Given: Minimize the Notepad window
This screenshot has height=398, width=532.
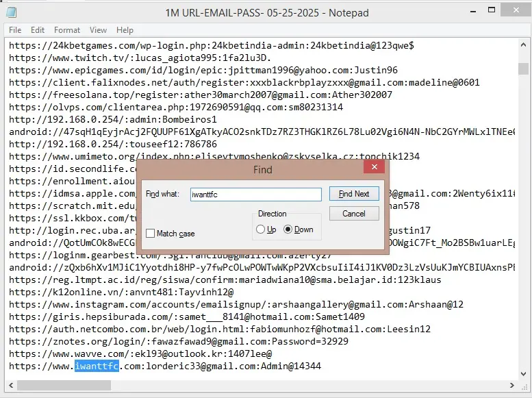Looking at the screenshot, I should coord(473,12).
